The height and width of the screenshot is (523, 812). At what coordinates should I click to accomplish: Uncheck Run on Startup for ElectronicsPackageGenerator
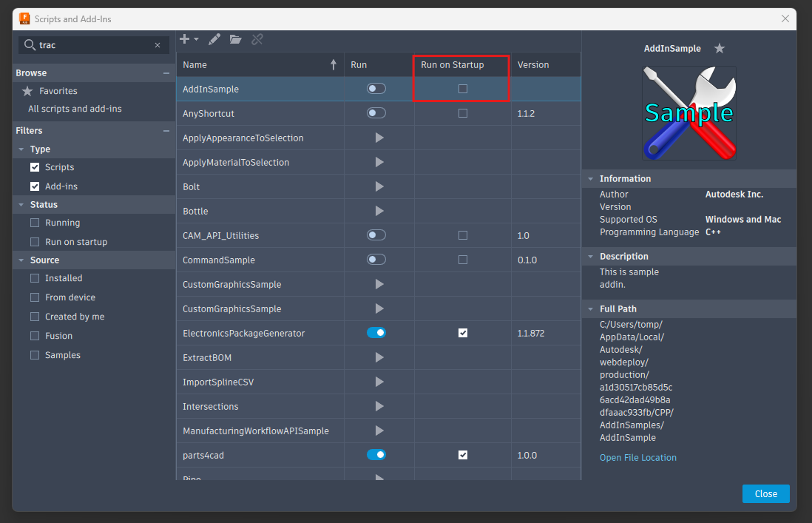[463, 333]
